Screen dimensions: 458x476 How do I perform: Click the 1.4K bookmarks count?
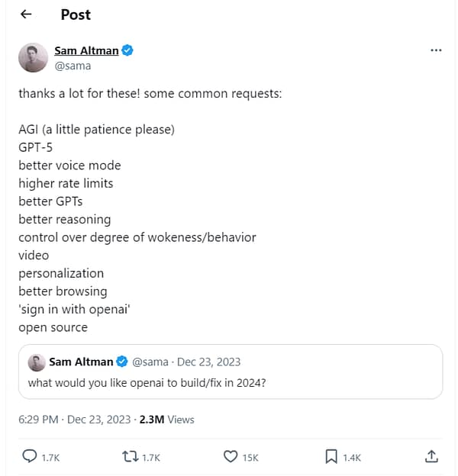click(x=352, y=457)
